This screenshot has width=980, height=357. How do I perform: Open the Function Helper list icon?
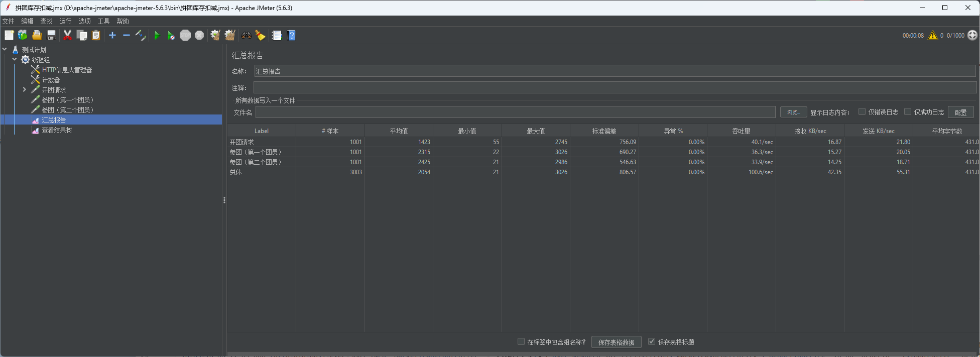pos(277,35)
